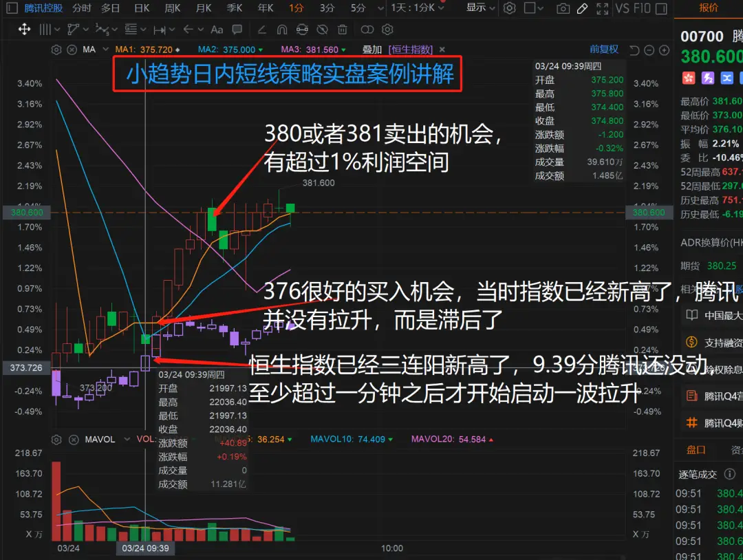Undo the chart change with the arrow icon

pos(634,50)
